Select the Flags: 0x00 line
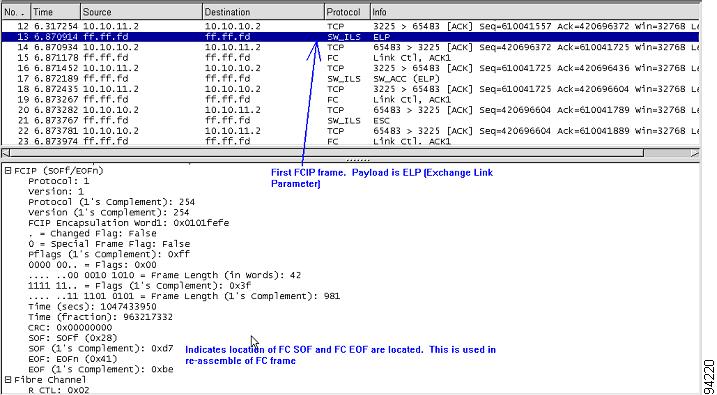717x395 pixels. click(92, 265)
